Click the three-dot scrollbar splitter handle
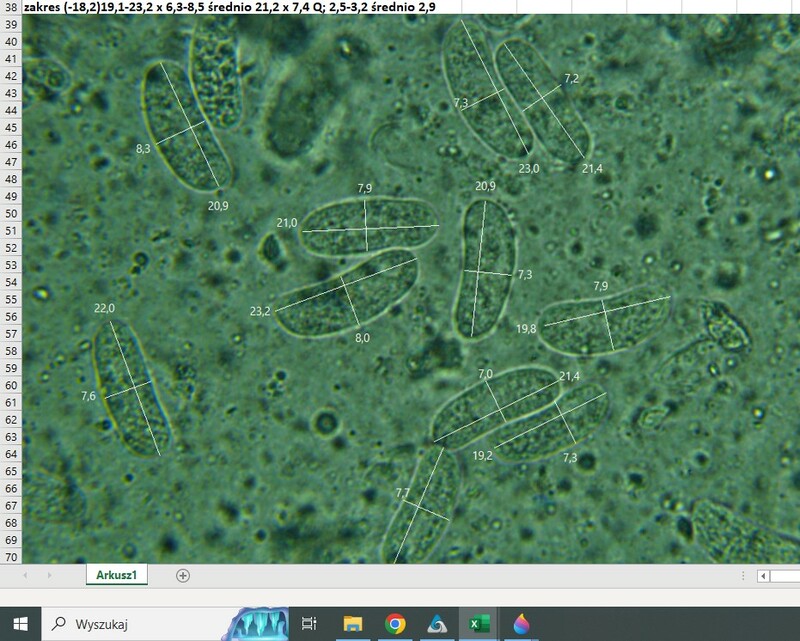The image size is (800, 641). [743, 576]
